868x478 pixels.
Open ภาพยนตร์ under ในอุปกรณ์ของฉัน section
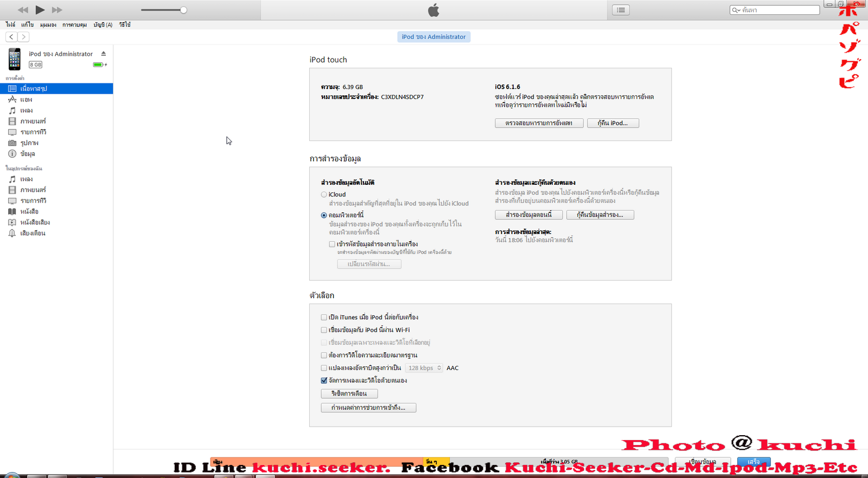[56, 190]
